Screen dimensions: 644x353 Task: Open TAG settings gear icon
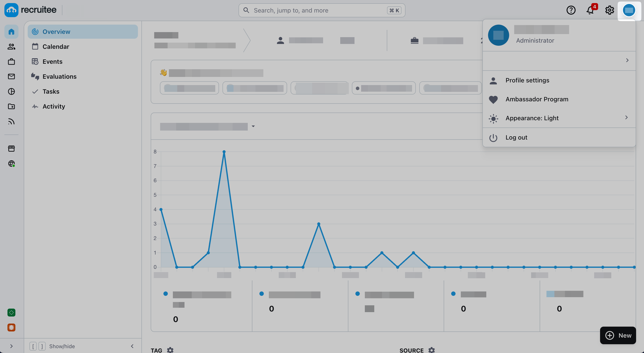tap(170, 350)
